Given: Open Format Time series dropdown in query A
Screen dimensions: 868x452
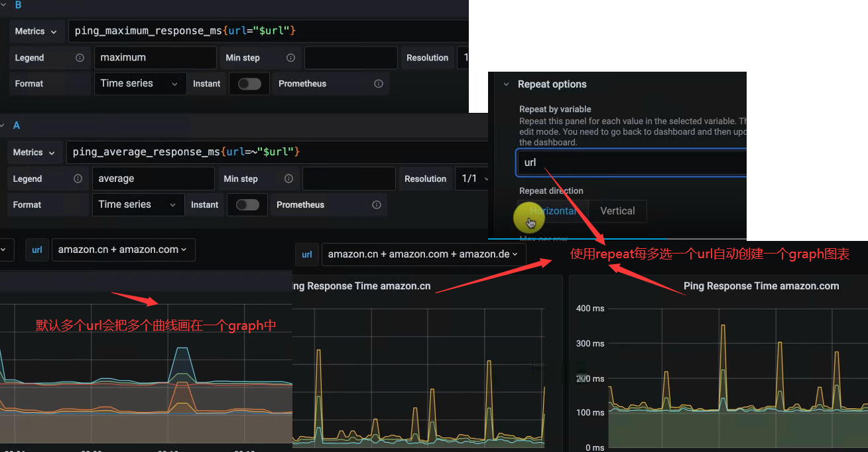Looking at the screenshot, I should point(138,204).
